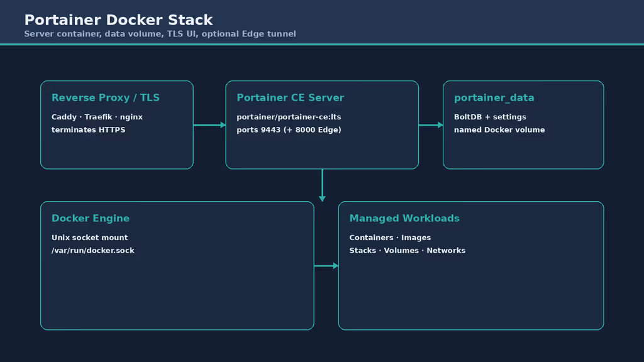This screenshot has width=644, height=362.
Task: Click the Docker Engine heading
Action: point(91,218)
